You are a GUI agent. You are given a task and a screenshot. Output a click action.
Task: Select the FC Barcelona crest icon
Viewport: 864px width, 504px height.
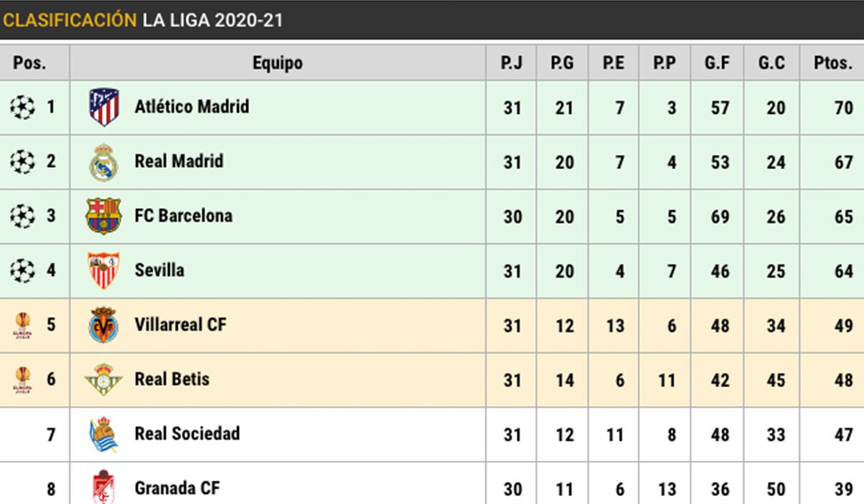click(104, 216)
